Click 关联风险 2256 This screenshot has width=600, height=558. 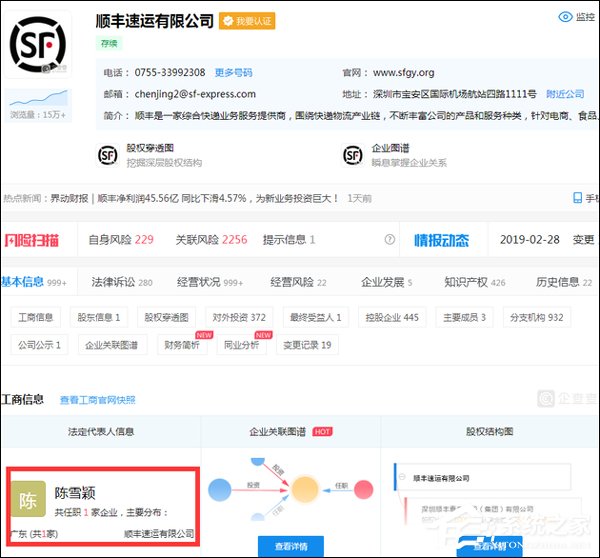(x=211, y=240)
